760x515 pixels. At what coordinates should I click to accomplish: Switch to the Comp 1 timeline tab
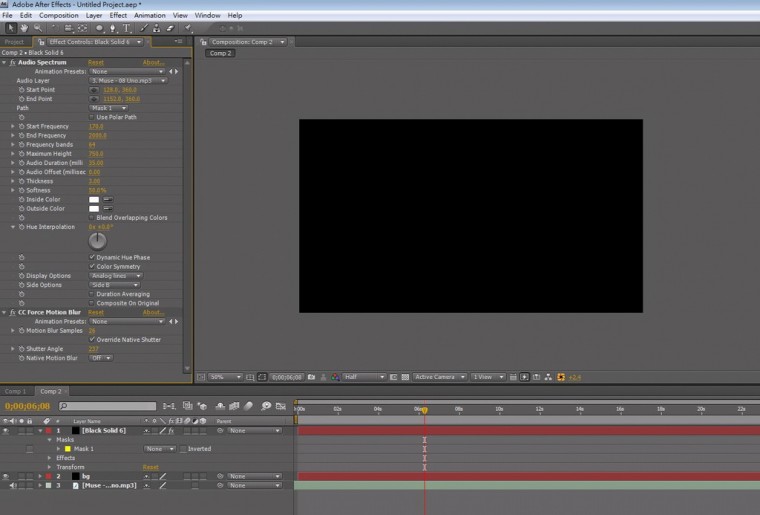pyautogui.click(x=16, y=391)
